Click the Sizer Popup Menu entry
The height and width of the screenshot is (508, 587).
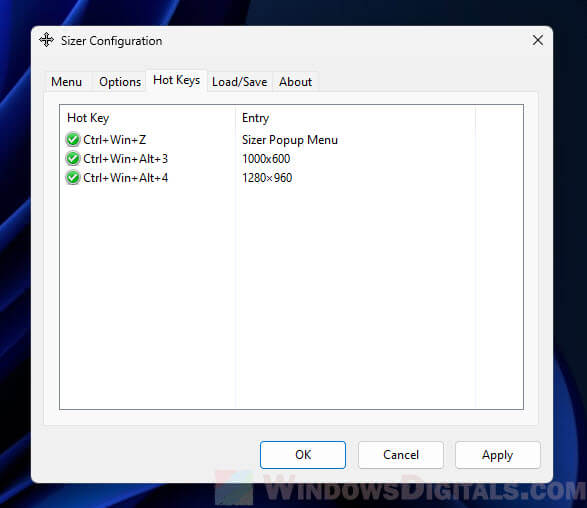click(x=290, y=140)
